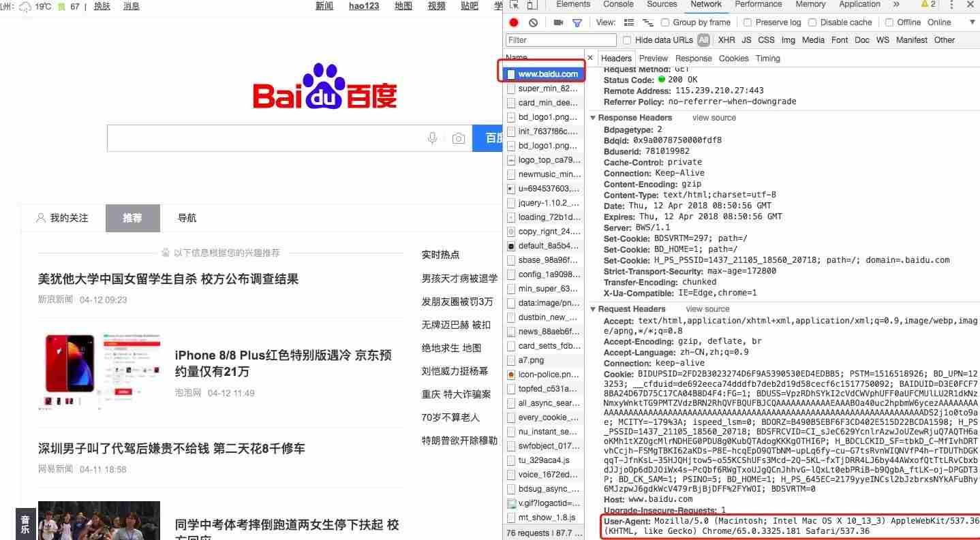The image size is (980, 540).
Task: Open the Cookies tab for the request
Action: tap(733, 58)
